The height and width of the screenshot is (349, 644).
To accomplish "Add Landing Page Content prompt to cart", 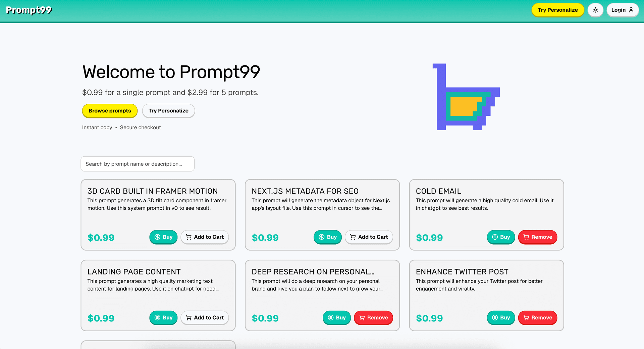I will pos(205,317).
